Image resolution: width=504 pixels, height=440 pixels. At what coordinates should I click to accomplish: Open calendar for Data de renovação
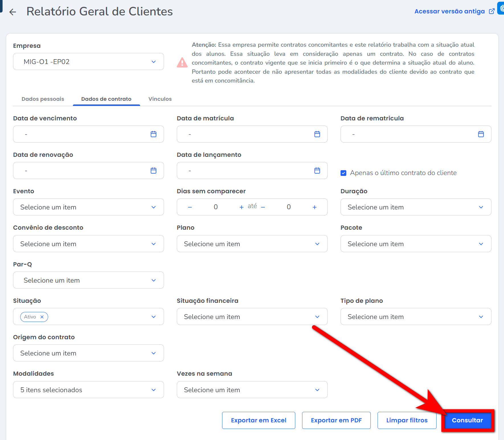tap(153, 170)
